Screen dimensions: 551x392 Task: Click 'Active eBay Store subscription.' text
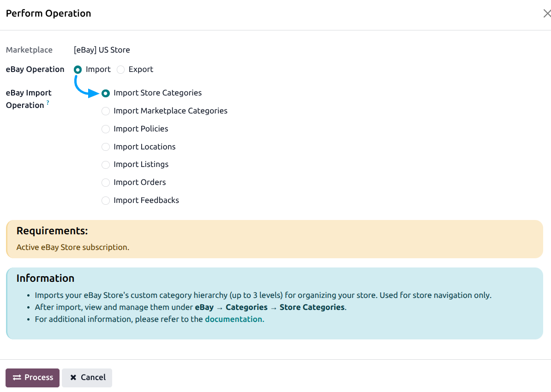(x=73, y=247)
